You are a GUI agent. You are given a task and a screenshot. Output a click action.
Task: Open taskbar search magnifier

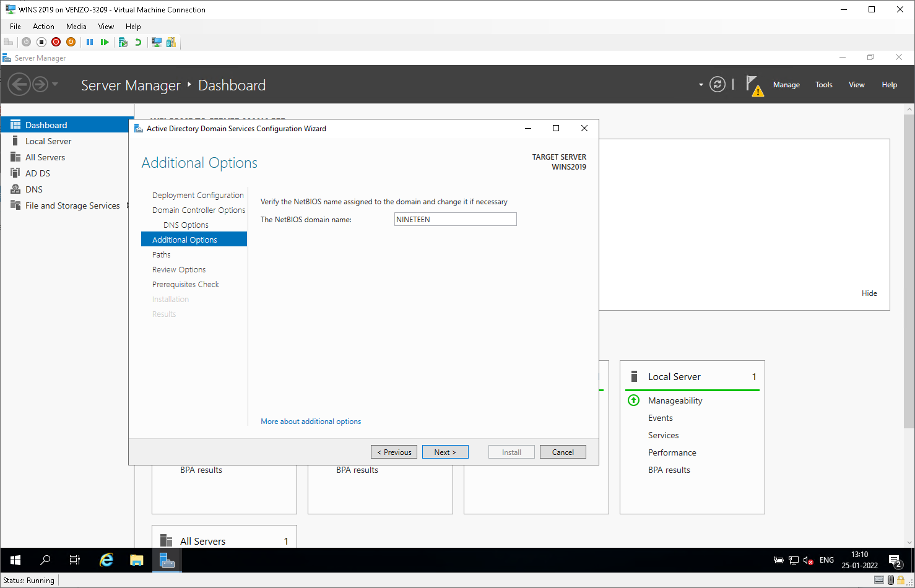[45, 560]
